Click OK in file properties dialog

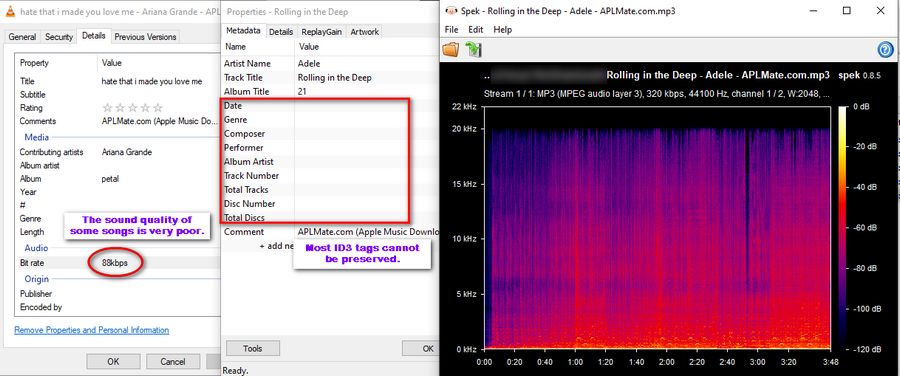[x=113, y=362]
